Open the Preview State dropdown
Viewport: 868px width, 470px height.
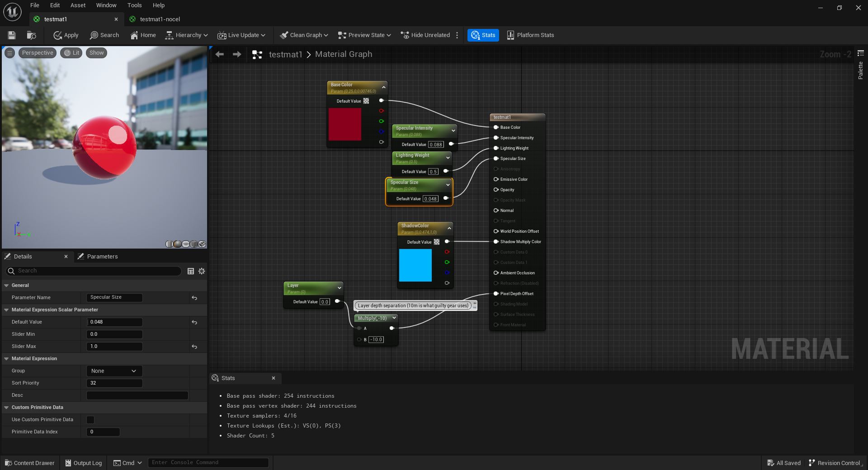coord(364,35)
